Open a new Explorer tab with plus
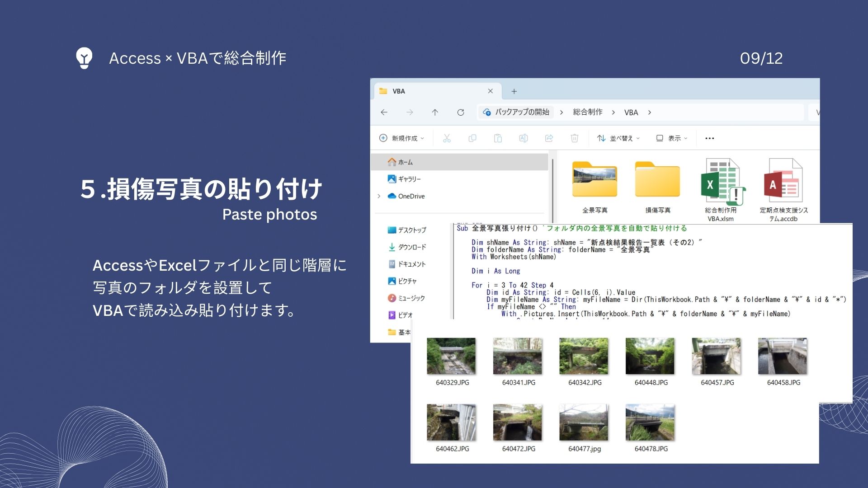The image size is (868, 488). tap(514, 91)
